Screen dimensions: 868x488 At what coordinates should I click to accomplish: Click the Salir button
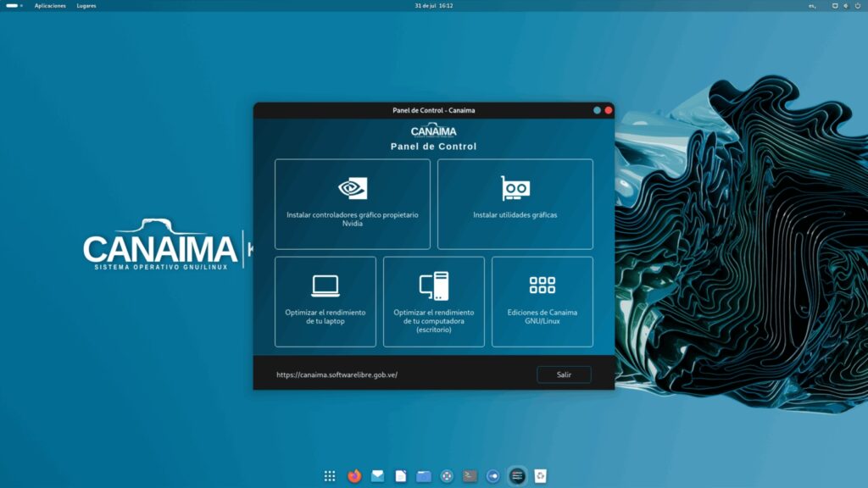click(564, 374)
